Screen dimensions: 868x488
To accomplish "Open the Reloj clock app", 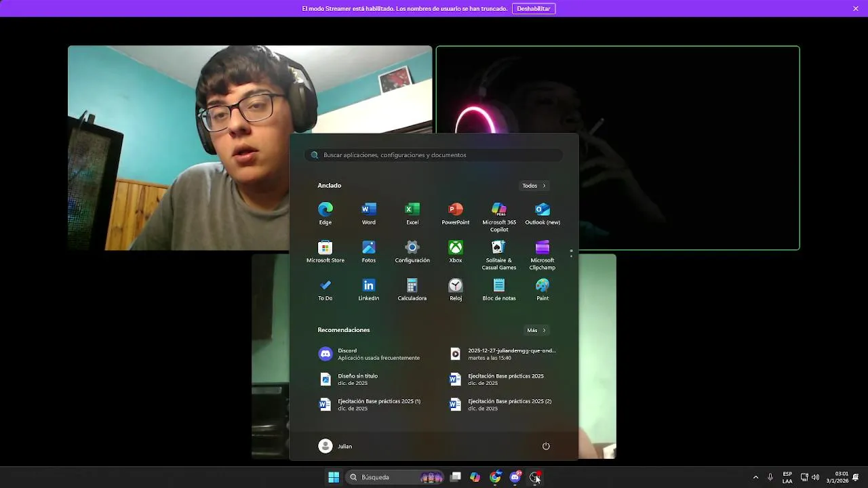I will [456, 289].
